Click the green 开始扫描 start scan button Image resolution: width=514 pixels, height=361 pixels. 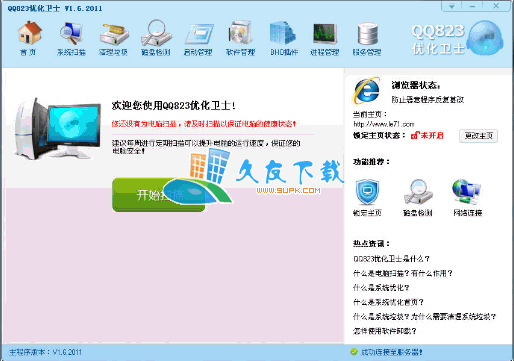tap(159, 195)
